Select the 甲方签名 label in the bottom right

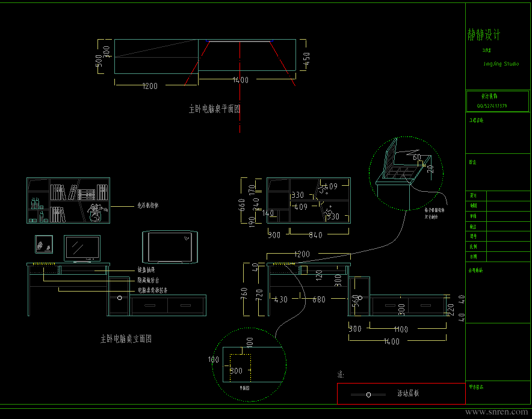pyautogui.click(x=476, y=387)
